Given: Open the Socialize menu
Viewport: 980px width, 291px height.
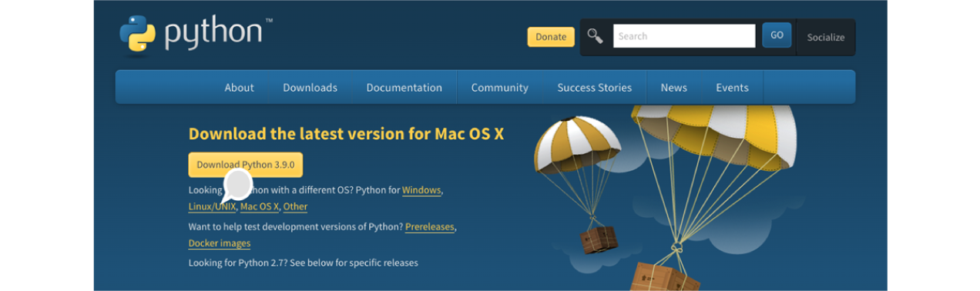Looking at the screenshot, I should pyautogui.click(x=826, y=37).
